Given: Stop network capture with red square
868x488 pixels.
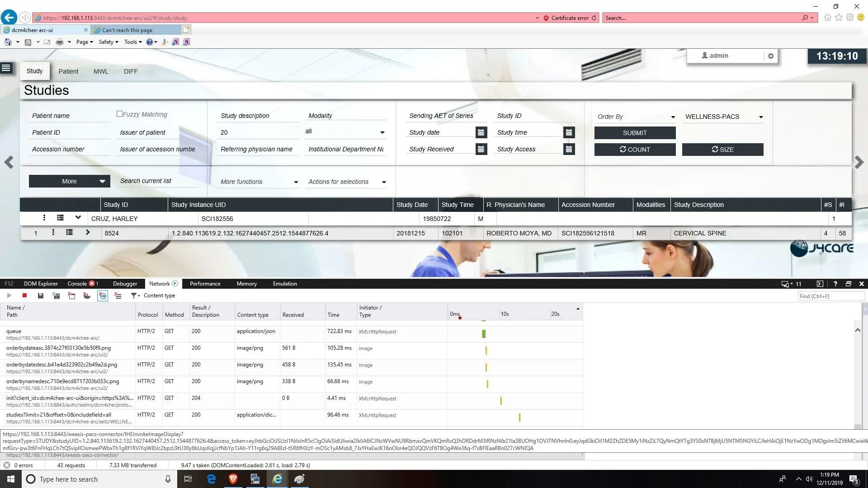Looking at the screenshot, I should pos(24,296).
